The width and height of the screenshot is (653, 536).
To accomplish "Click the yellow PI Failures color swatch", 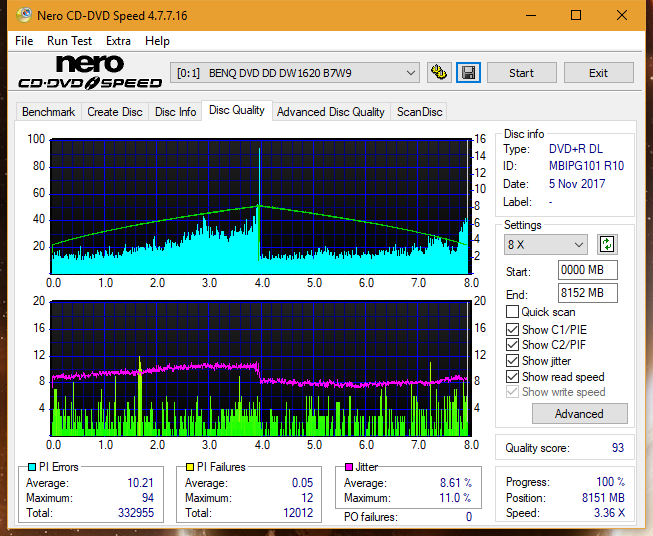I will pyautogui.click(x=190, y=467).
